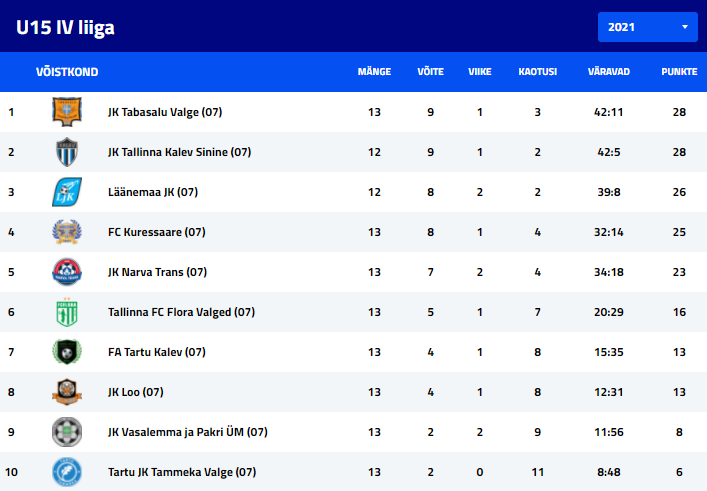Open FC Kuressaare (07) team link

point(156,232)
